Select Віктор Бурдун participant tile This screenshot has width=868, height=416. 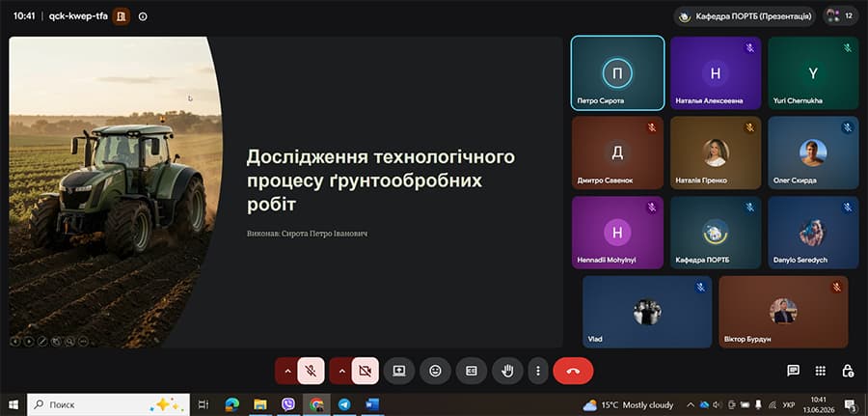click(x=783, y=312)
